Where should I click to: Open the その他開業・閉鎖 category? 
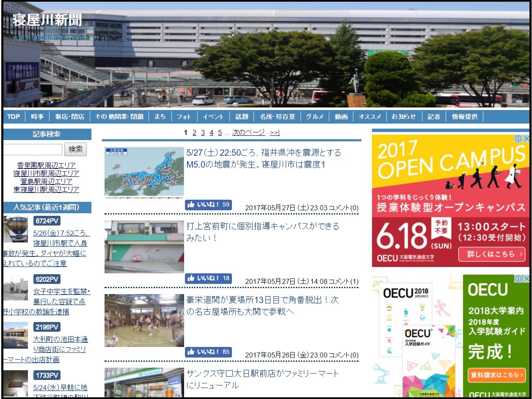[x=119, y=117]
